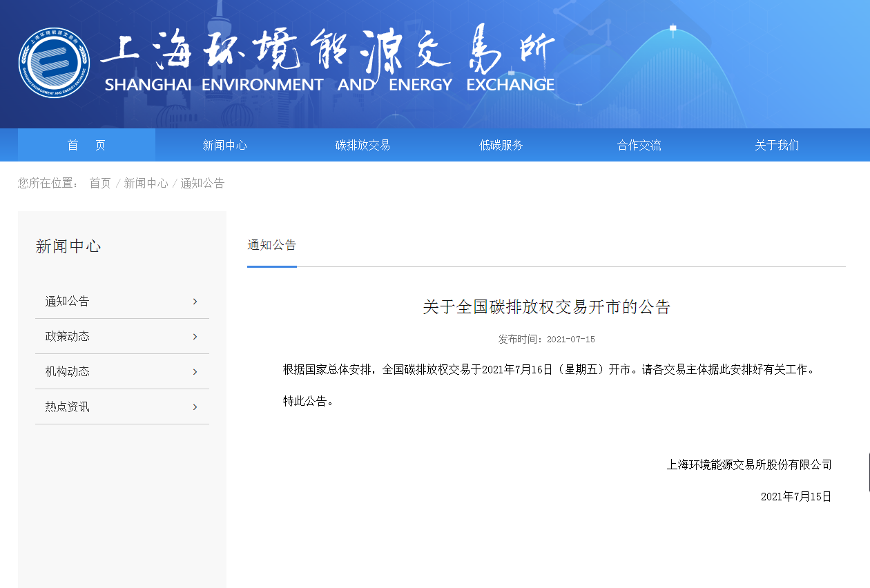Click the 通知公告 breadcrumb link

pos(202,183)
